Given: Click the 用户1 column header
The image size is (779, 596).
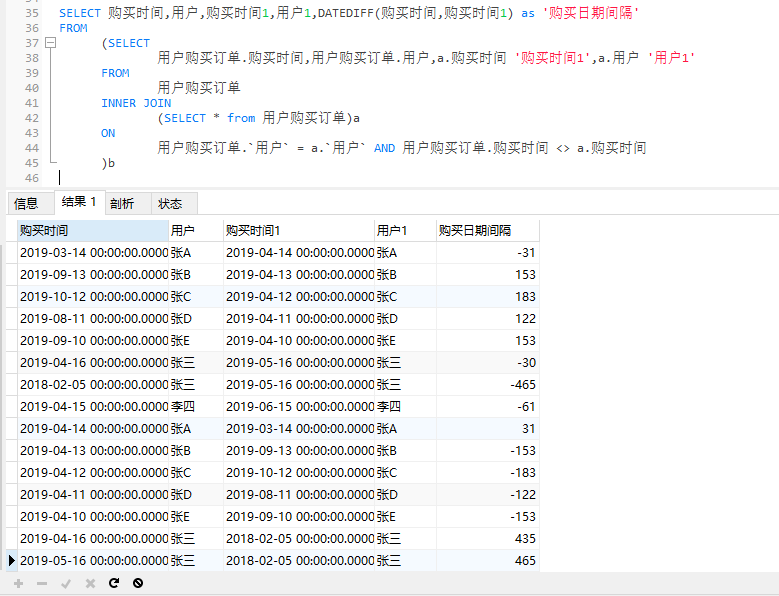Looking at the screenshot, I should point(404,230).
